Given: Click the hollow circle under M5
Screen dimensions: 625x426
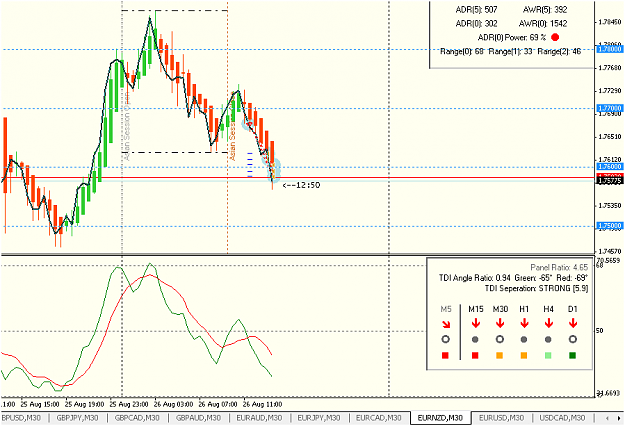Looking at the screenshot, I should (446, 340).
